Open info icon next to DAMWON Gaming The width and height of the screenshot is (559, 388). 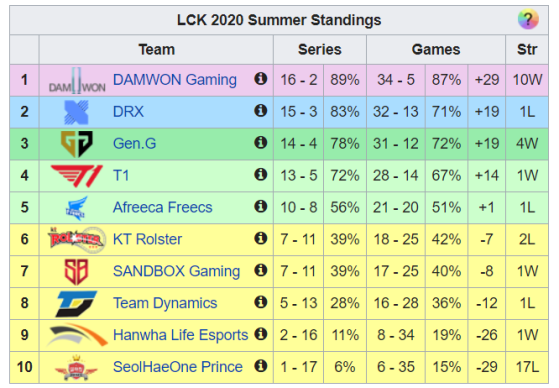(261, 78)
